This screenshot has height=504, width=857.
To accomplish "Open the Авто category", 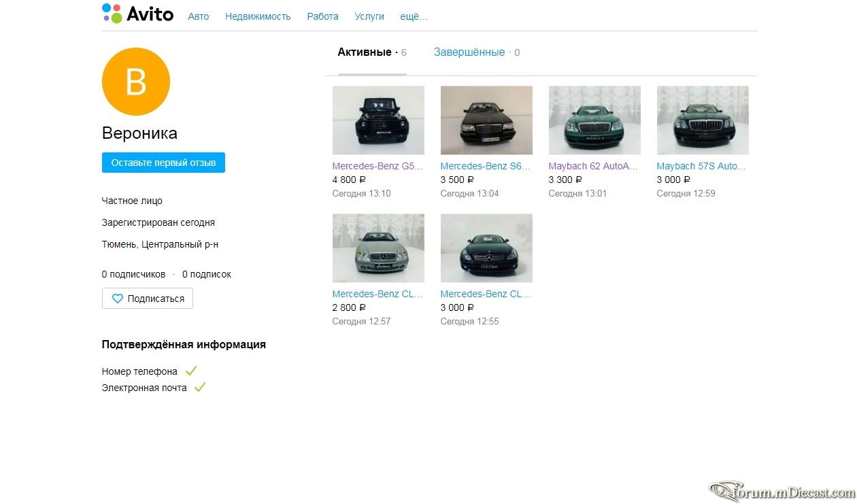I will tap(199, 16).
